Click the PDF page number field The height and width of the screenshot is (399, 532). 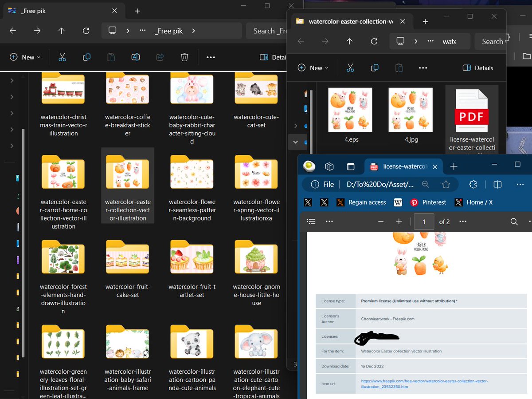click(424, 221)
